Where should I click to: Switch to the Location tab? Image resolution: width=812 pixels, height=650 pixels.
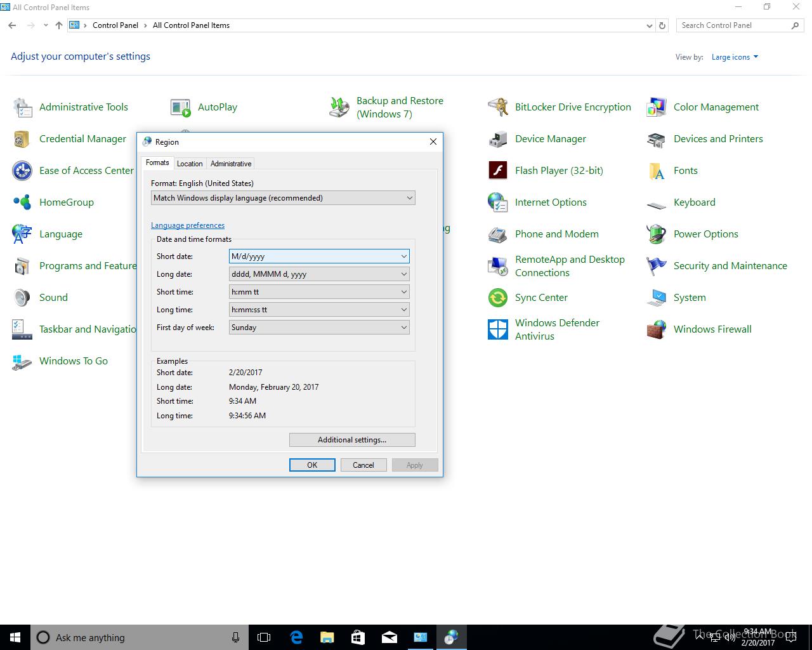(x=190, y=164)
